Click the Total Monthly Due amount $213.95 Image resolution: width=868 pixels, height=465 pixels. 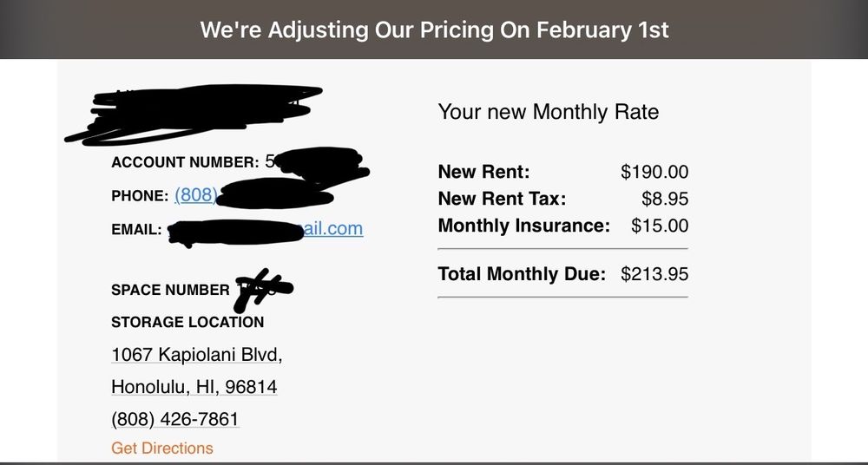tap(654, 274)
